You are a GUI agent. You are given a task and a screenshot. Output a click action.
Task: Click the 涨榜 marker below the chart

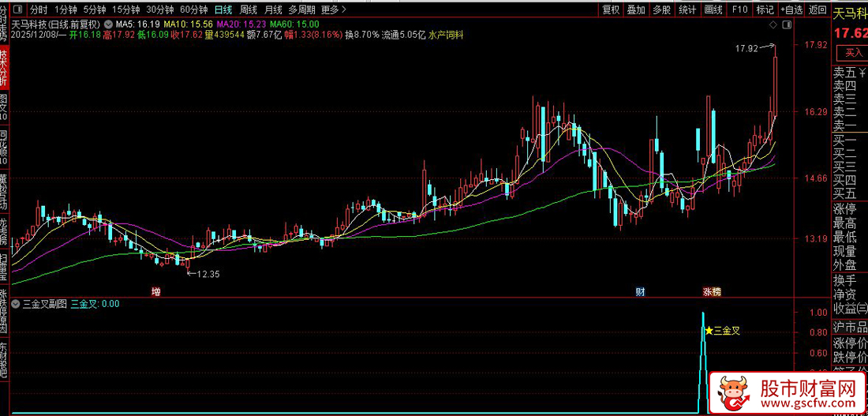[712, 291]
